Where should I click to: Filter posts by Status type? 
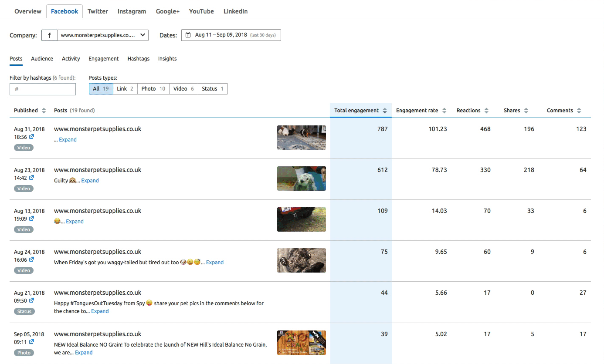point(213,89)
